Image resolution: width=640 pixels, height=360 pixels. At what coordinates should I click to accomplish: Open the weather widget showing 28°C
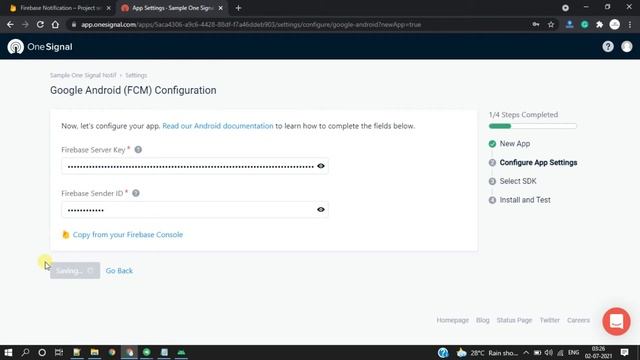pyautogui.click(x=487, y=353)
